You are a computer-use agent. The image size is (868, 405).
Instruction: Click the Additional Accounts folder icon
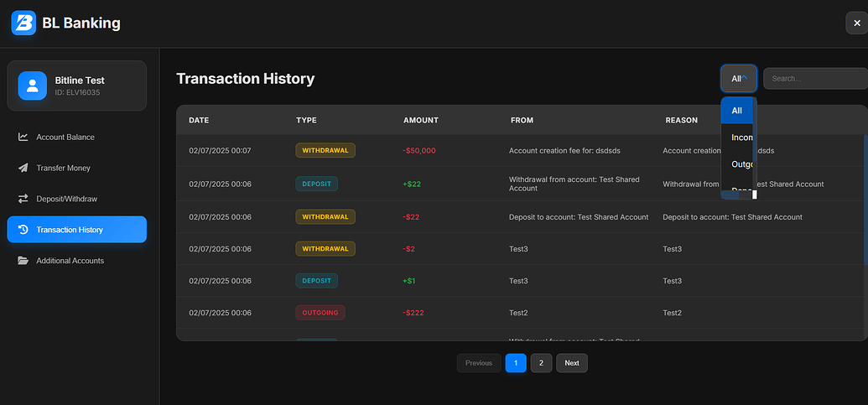(23, 261)
